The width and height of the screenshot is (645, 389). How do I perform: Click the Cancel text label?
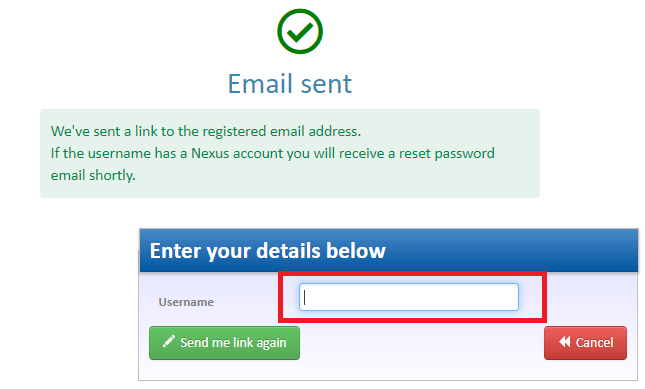(594, 343)
